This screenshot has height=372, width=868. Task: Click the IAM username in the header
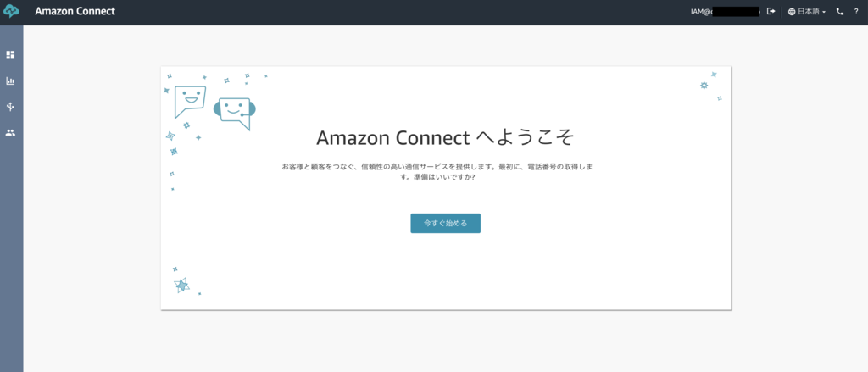point(726,11)
